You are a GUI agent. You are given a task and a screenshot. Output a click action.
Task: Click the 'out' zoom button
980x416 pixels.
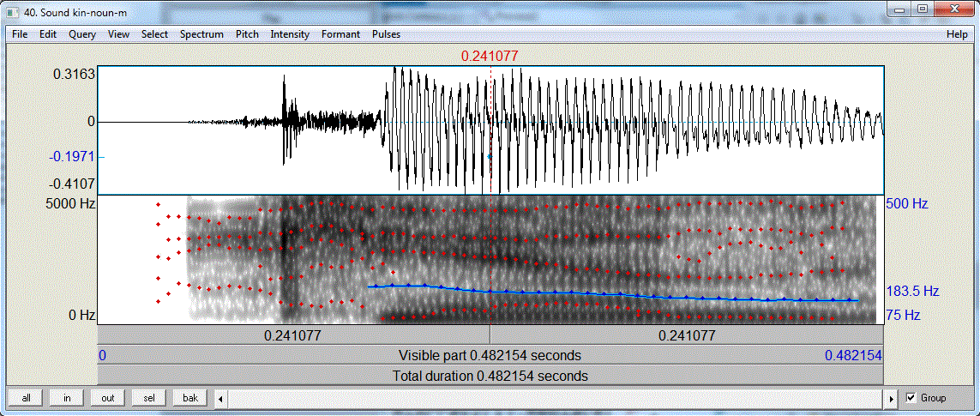pos(107,398)
